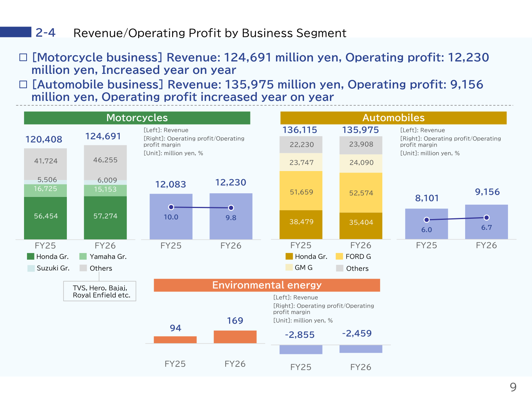Image resolution: width=532 pixels, height=399 pixels.
Task: Click the 94 environmental energy revenue label
Action: click(175, 328)
